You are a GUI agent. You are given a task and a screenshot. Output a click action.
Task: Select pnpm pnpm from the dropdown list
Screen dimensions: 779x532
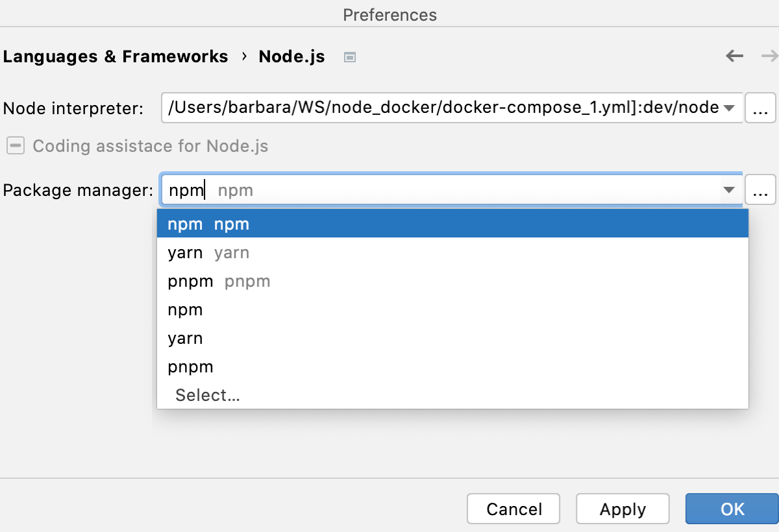pos(218,281)
